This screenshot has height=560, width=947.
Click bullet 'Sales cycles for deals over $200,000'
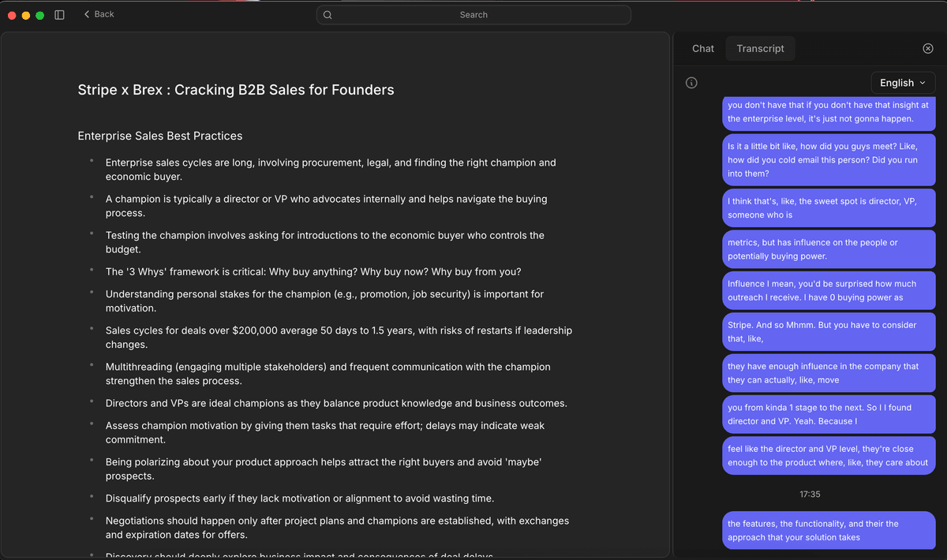pos(339,338)
